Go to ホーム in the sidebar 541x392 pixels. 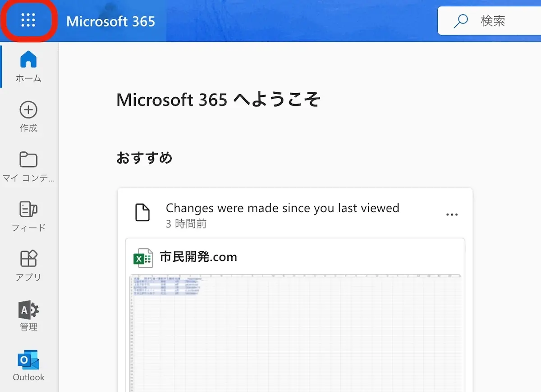pos(28,66)
